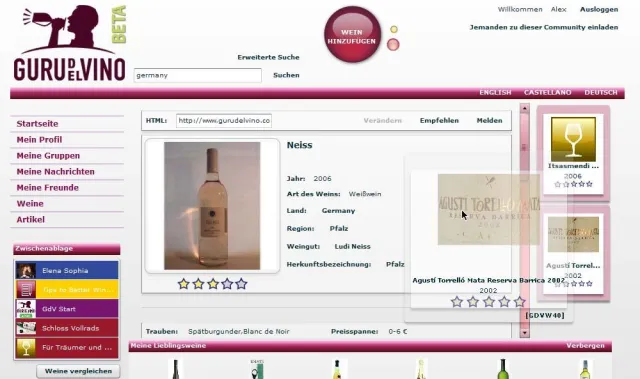
Task: Rate Agustí Torrelló Mata third star
Action: click(489, 302)
